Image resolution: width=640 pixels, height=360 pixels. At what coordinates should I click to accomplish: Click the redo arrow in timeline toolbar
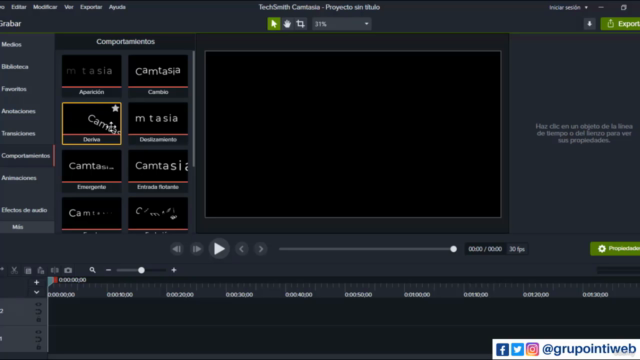pyautogui.click(x=2, y=270)
